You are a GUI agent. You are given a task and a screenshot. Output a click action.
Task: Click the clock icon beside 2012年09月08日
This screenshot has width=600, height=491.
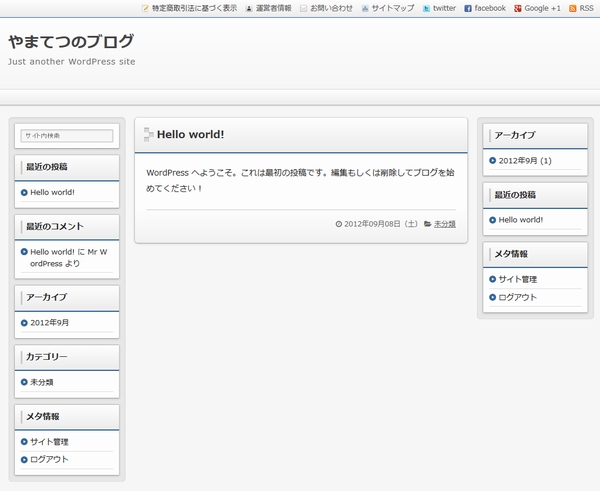click(339, 224)
